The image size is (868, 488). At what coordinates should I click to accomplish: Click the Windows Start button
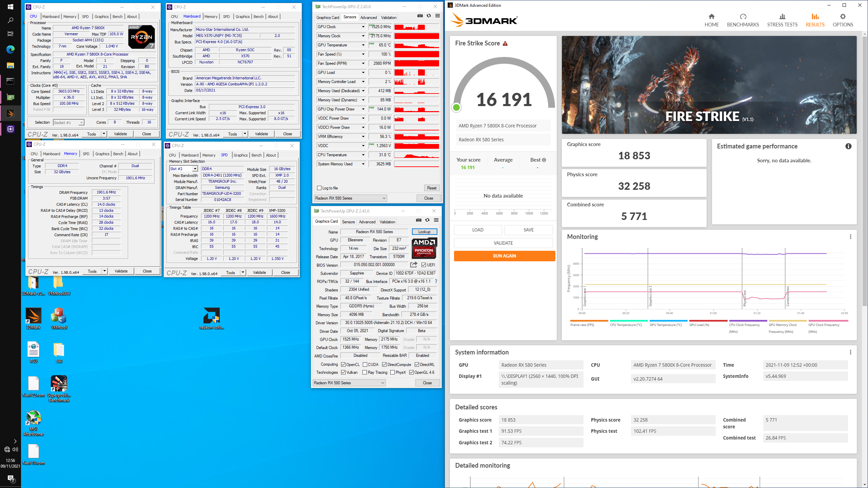[11, 7]
